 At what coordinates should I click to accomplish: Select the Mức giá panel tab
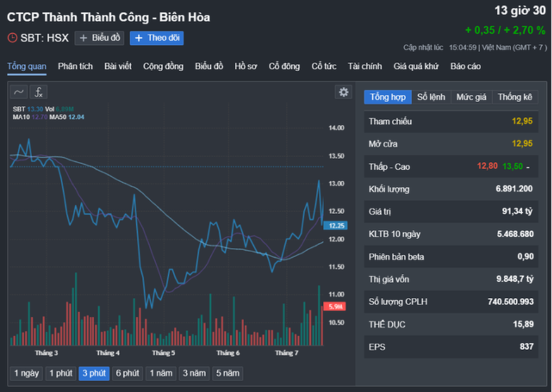[x=472, y=97]
